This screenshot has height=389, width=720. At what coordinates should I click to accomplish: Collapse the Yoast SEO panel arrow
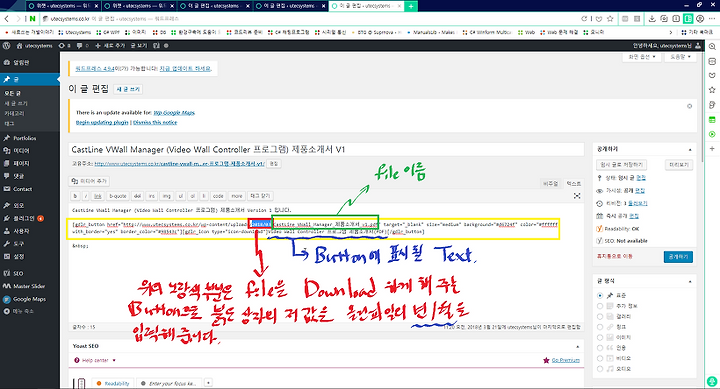coord(577,346)
